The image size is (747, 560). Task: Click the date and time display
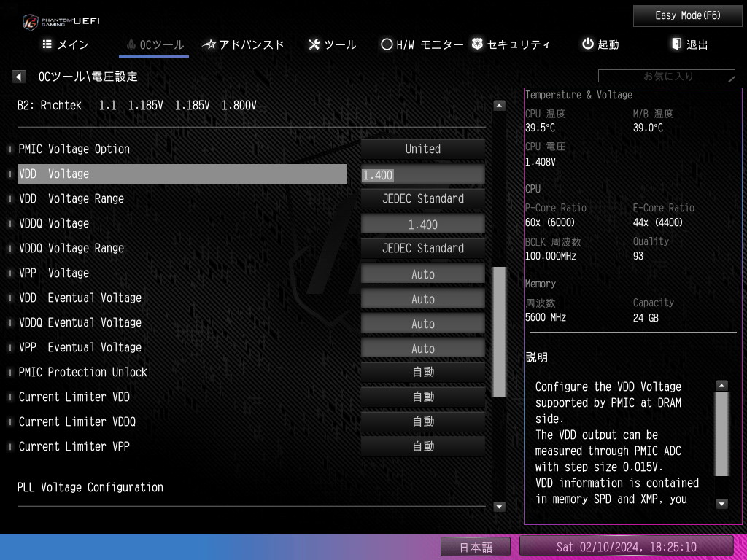tap(626, 547)
